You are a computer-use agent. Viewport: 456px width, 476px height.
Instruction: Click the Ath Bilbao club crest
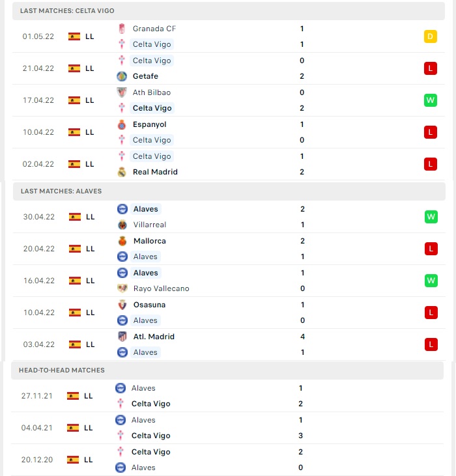122,92
